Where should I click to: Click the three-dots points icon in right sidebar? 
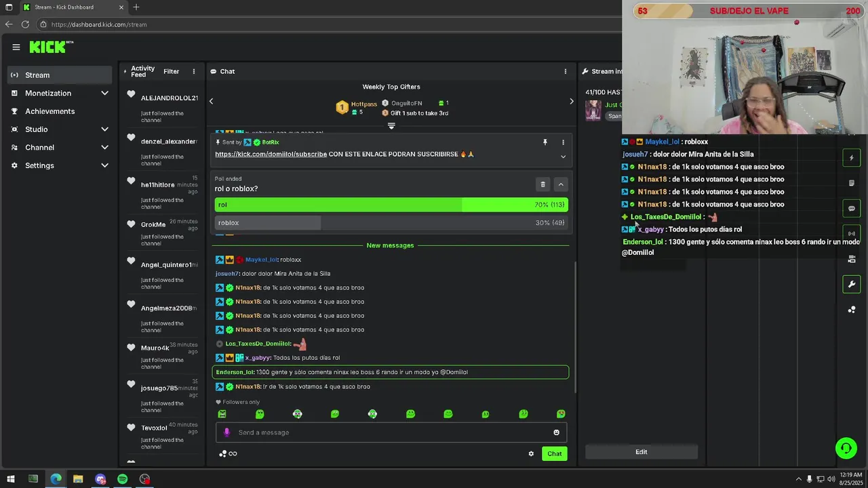point(852,310)
